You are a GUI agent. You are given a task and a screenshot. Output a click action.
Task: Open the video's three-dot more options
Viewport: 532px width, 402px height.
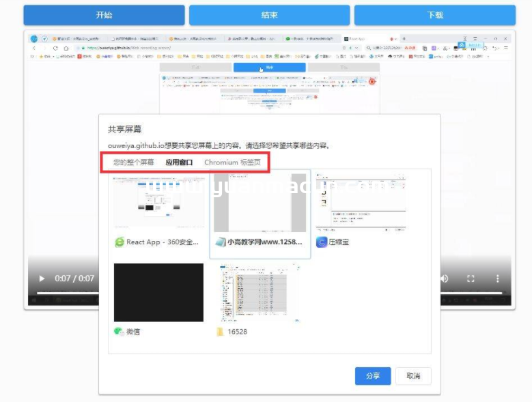click(497, 278)
